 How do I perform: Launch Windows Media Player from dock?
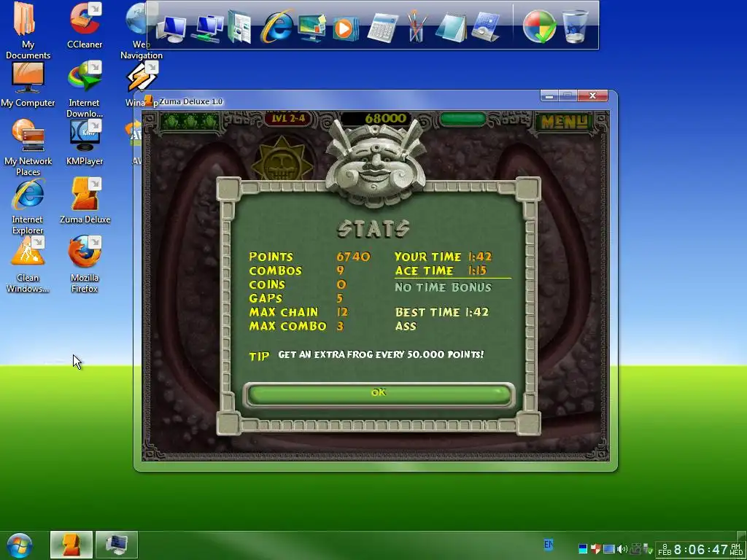[x=345, y=28]
